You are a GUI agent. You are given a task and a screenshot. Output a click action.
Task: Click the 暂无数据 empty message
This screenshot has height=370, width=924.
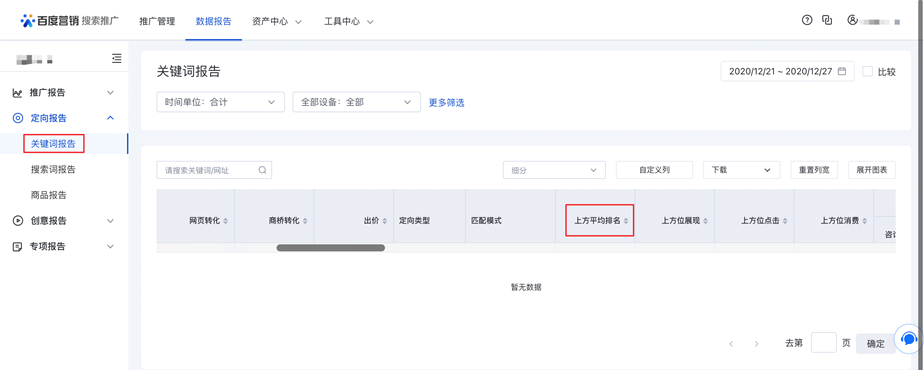point(526,288)
